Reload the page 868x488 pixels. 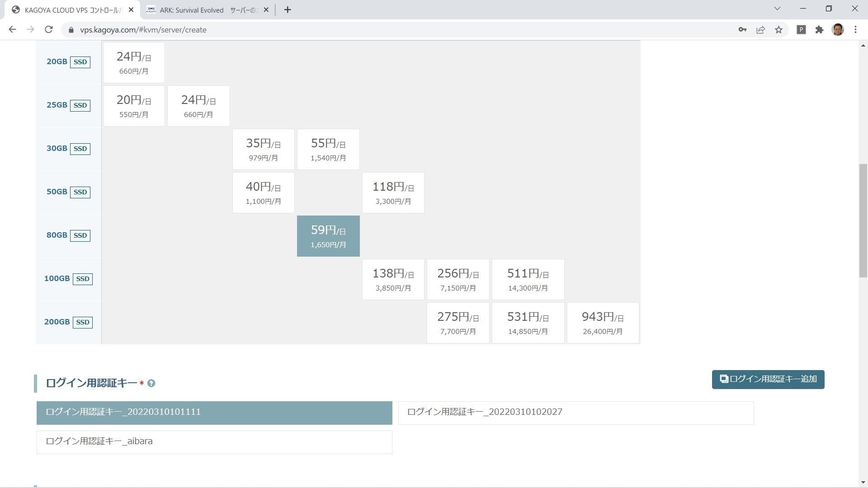tap(49, 30)
